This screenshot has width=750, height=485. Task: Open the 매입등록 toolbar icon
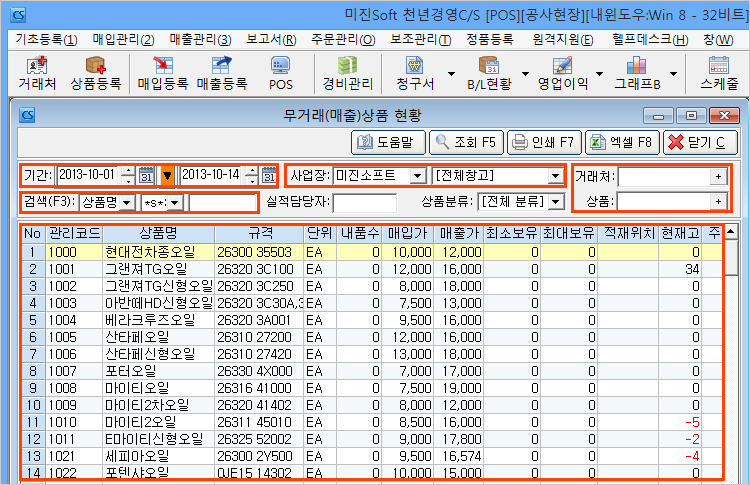point(163,73)
